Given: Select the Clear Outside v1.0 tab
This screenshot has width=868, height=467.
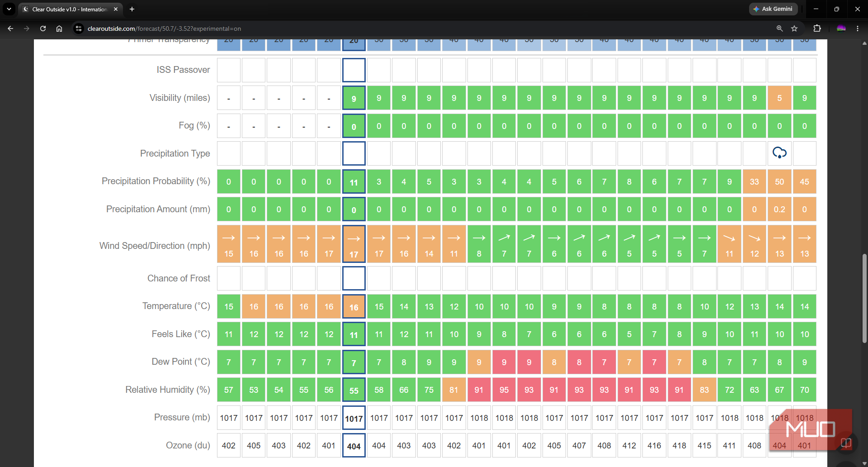Looking at the screenshot, I should (x=70, y=9).
